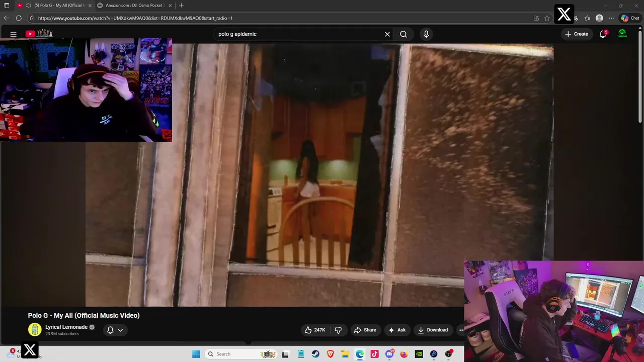The width and height of the screenshot is (644, 362).
Task: Close the Amazon.com tab
Action: click(170, 6)
